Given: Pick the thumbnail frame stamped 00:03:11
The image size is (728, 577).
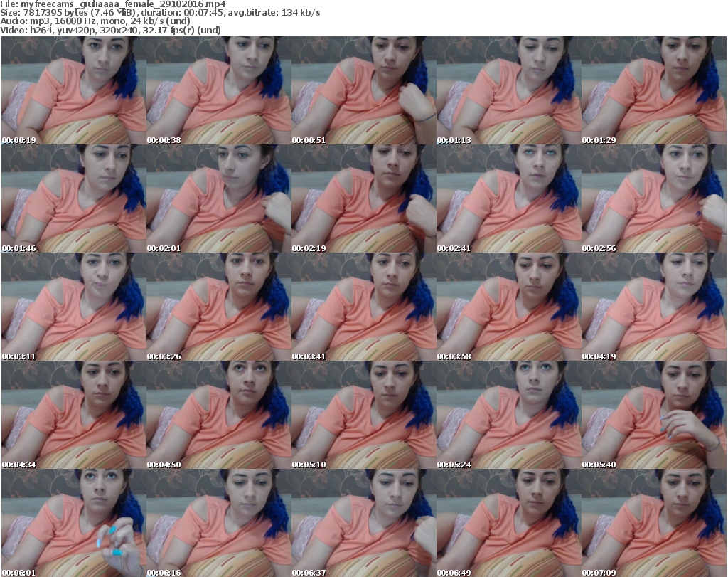Looking at the screenshot, I should (x=74, y=307).
